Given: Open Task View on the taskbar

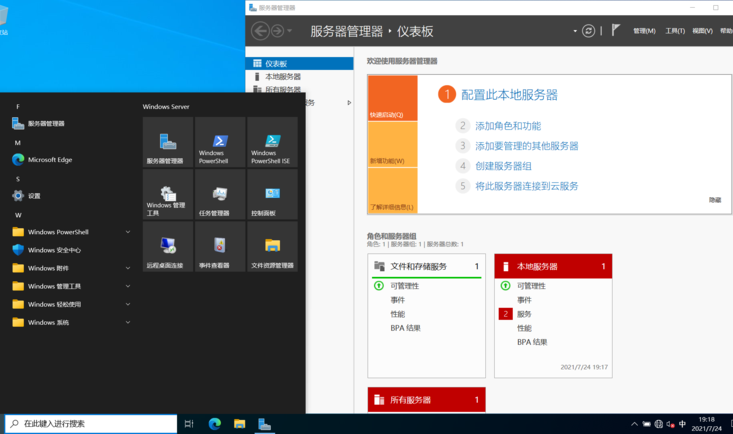Looking at the screenshot, I should pos(189,424).
